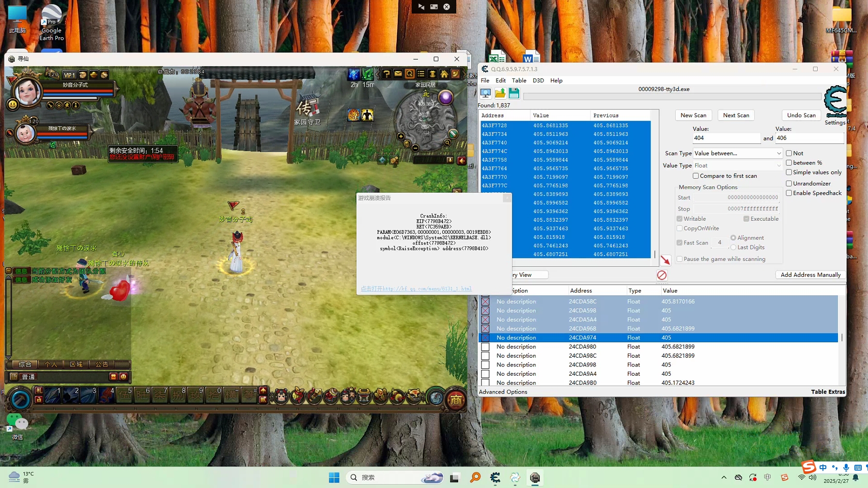The width and height of the screenshot is (868, 488).
Task: Toggle freeze box for address 24CDA98C
Action: (x=485, y=355)
